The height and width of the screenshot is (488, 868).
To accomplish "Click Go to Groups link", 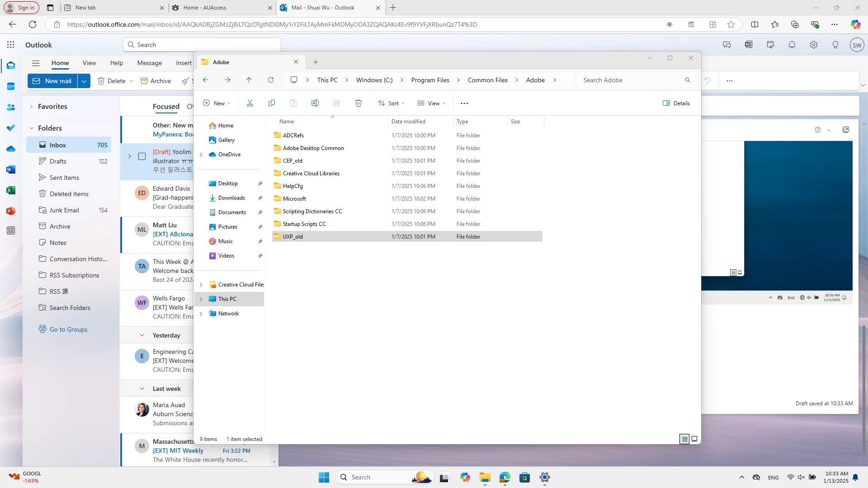I will [68, 329].
